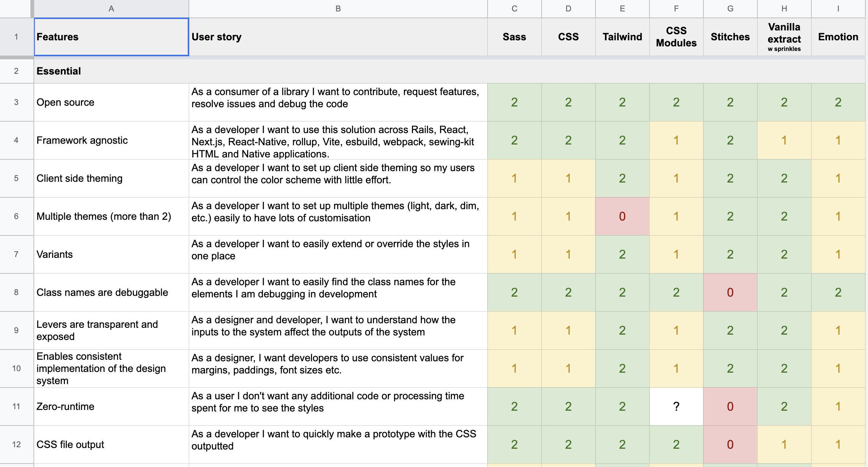Click the Features header cell
The width and height of the screenshot is (868, 467).
click(111, 37)
